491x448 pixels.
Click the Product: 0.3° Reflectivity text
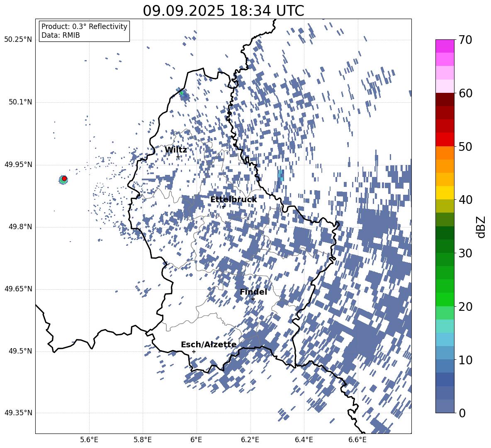pyautogui.click(x=84, y=27)
